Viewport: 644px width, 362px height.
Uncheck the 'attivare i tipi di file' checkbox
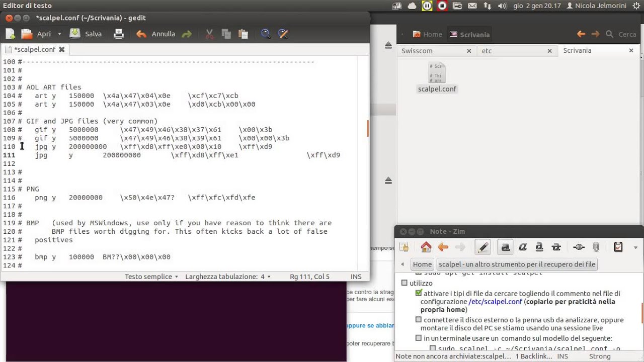pyautogui.click(x=419, y=293)
